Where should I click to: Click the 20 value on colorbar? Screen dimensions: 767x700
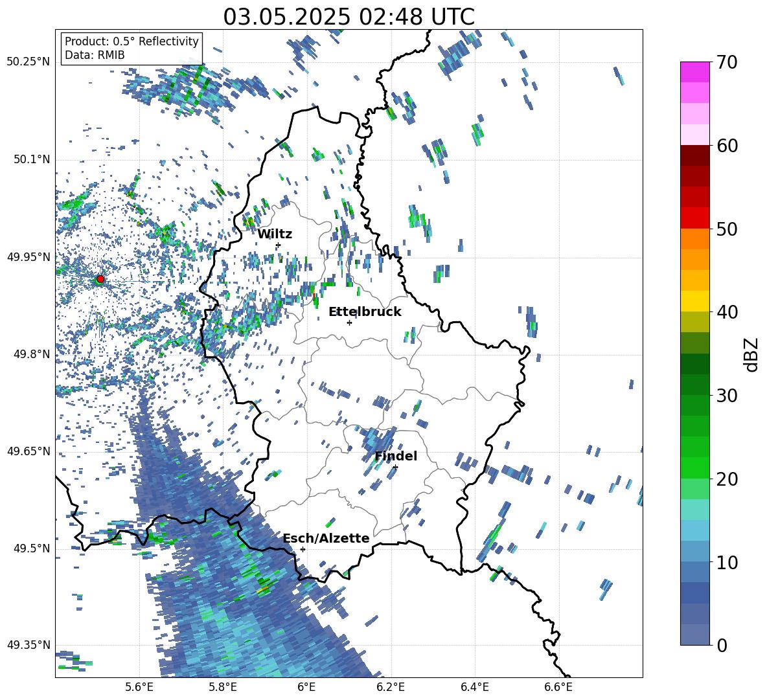click(x=727, y=479)
